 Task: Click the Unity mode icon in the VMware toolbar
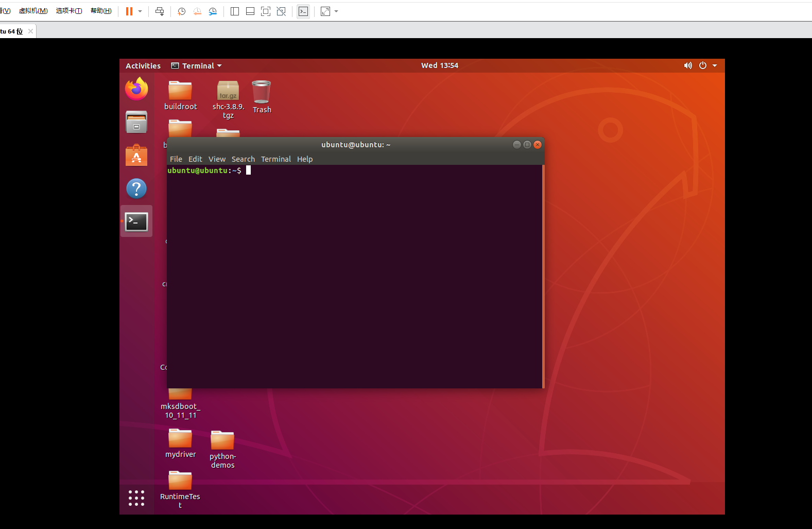pyautogui.click(x=281, y=11)
